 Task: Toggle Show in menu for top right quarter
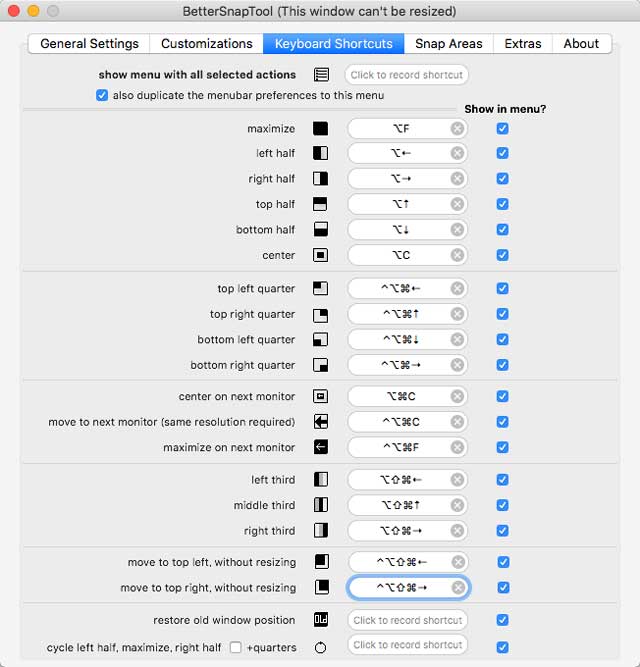(502, 314)
